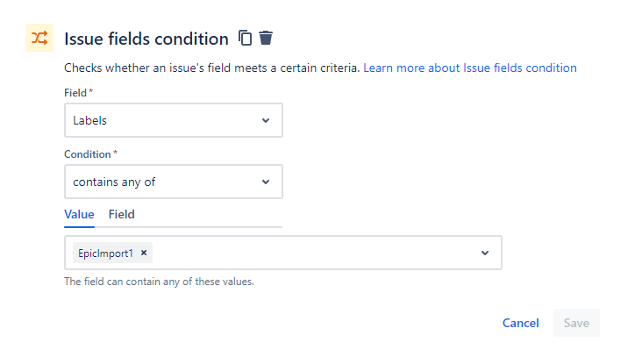Click the chevron in the Condition selector
The width and height of the screenshot is (642, 364).
[266, 182]
